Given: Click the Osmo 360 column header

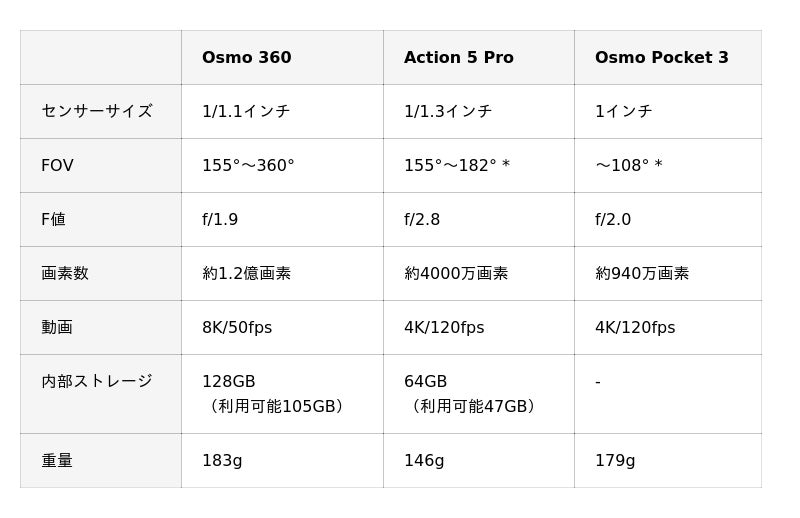Looking at the screenshot, I should pos(247,58).
